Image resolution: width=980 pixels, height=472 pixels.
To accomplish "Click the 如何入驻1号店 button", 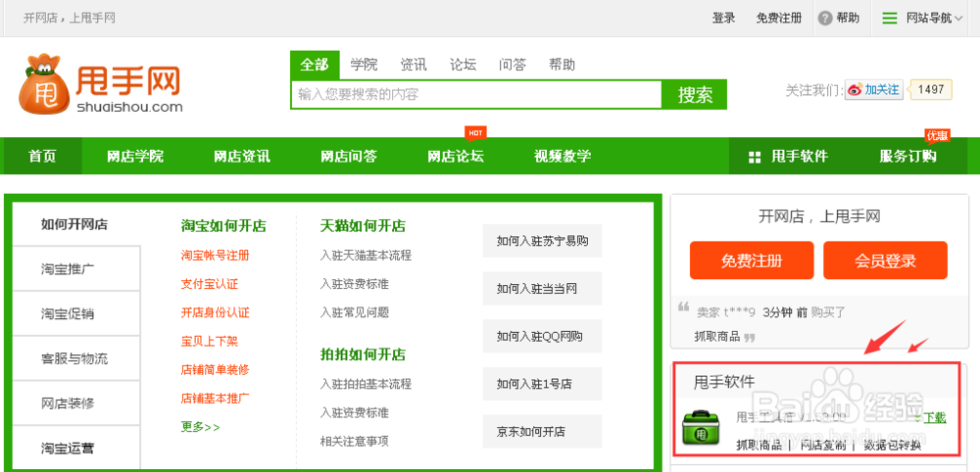I will pyautogui.click(x=543, y=384).
